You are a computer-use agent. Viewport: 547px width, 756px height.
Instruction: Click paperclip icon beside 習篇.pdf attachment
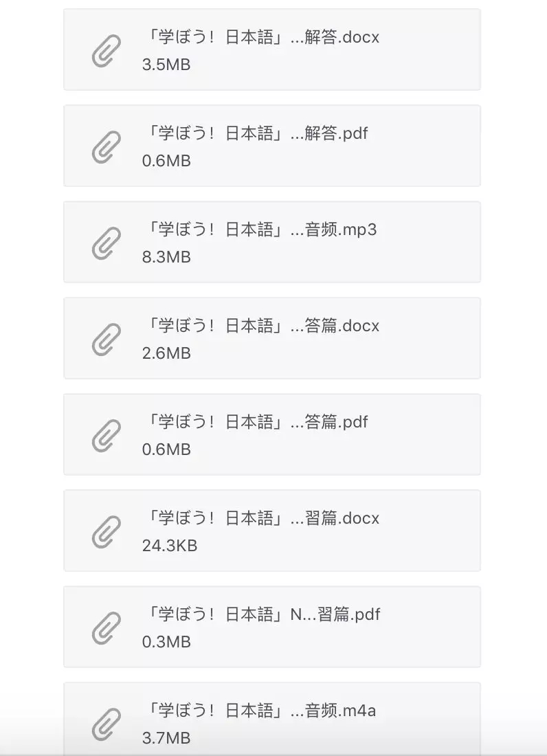106,627
